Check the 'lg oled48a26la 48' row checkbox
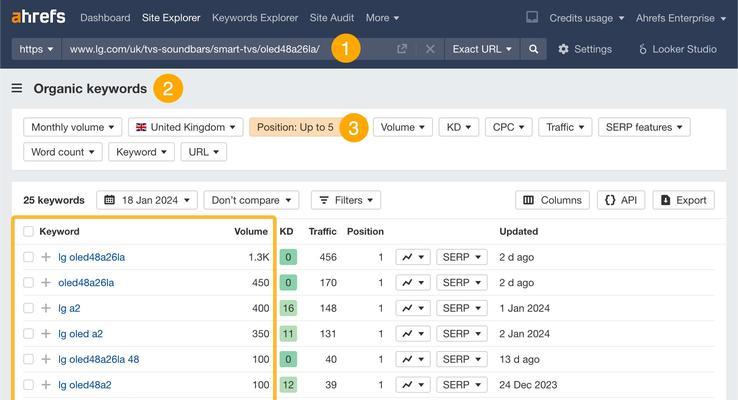 click(28, 359)
